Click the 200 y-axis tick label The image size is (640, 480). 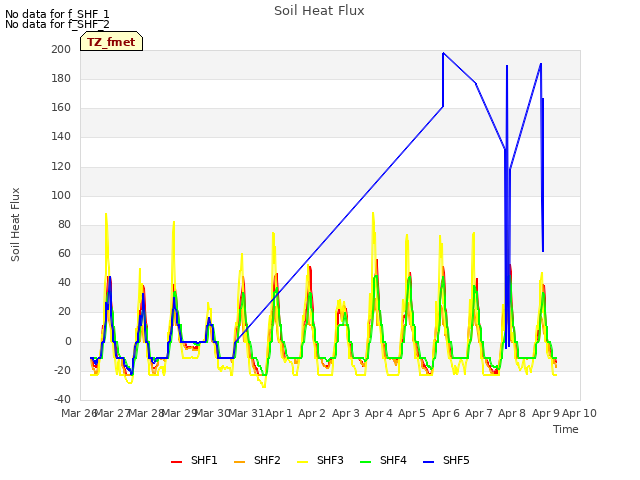[61, 49]
